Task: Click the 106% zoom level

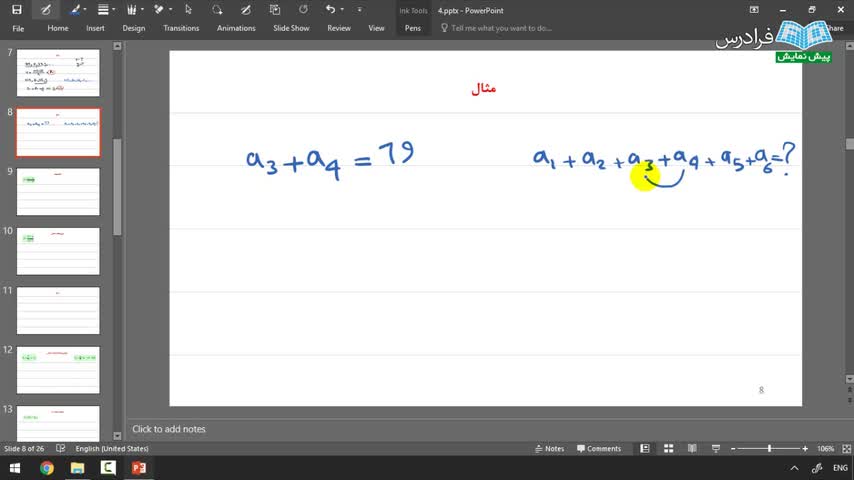Action: point(825,449)
